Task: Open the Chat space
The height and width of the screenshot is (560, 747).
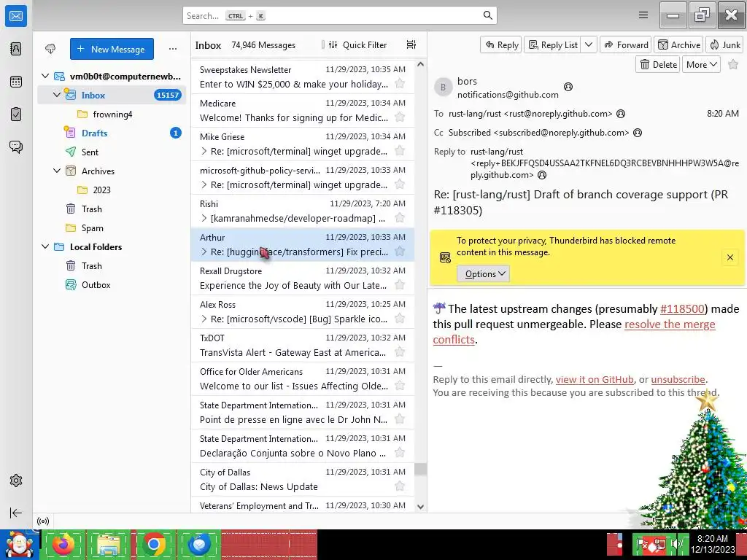Action: tap(16, 147)
